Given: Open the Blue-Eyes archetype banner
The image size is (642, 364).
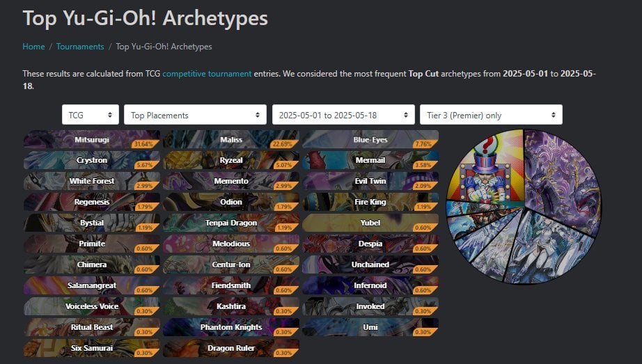Looking at the screenshot, I should tap(370, 140).
